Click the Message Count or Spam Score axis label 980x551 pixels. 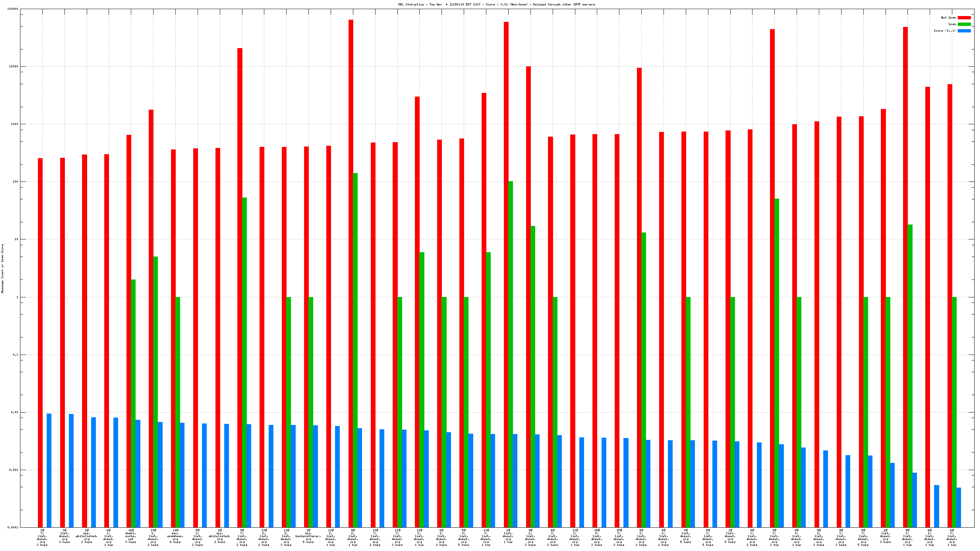click(2, 269)
